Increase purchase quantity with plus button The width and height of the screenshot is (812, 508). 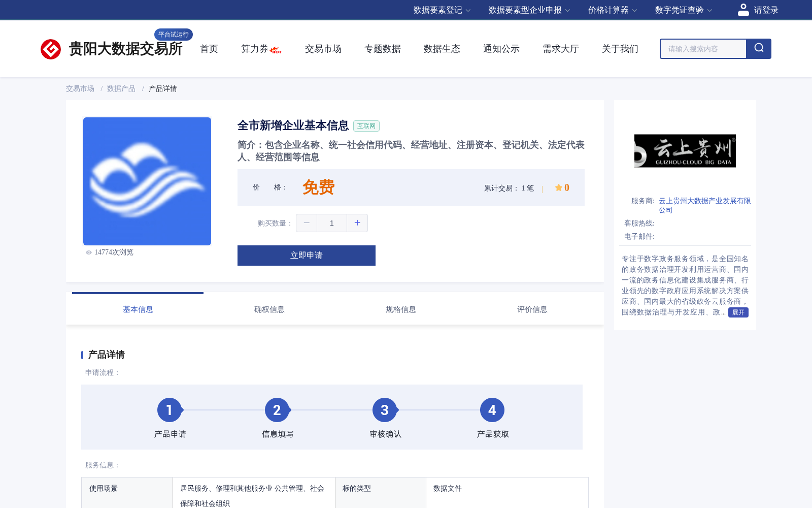[x=357, y=223]
